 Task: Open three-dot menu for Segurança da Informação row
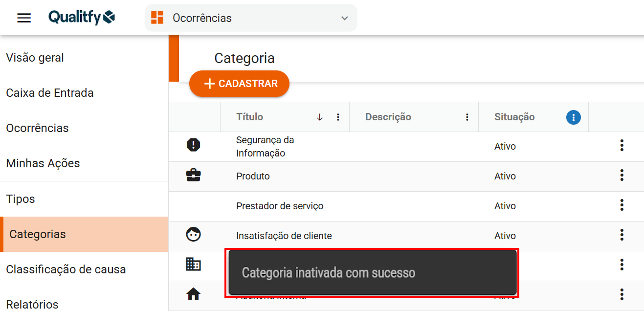(x=622, y=145)
